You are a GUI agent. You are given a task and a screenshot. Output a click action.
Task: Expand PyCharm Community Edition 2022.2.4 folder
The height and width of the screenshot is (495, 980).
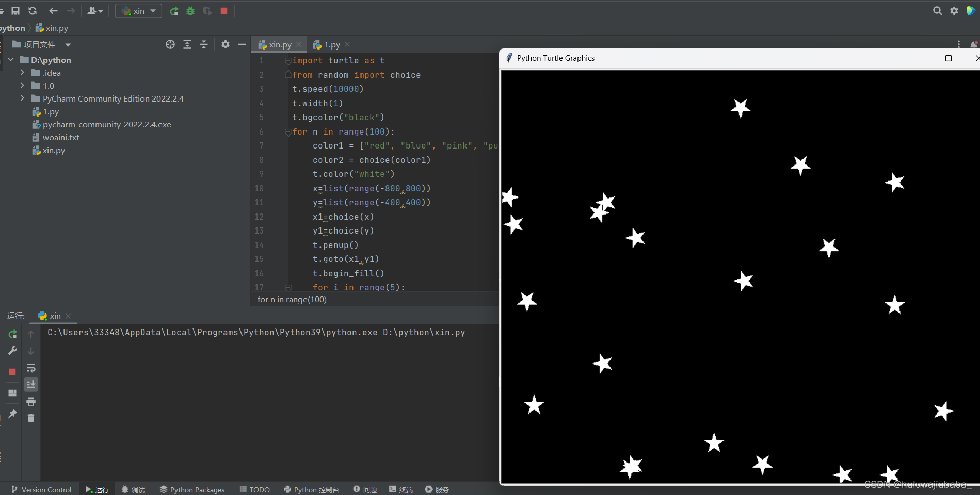(x=22, y=98)
